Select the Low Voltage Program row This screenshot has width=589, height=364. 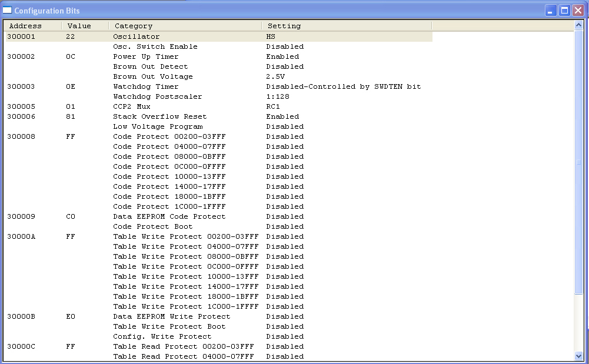[219, 126]
